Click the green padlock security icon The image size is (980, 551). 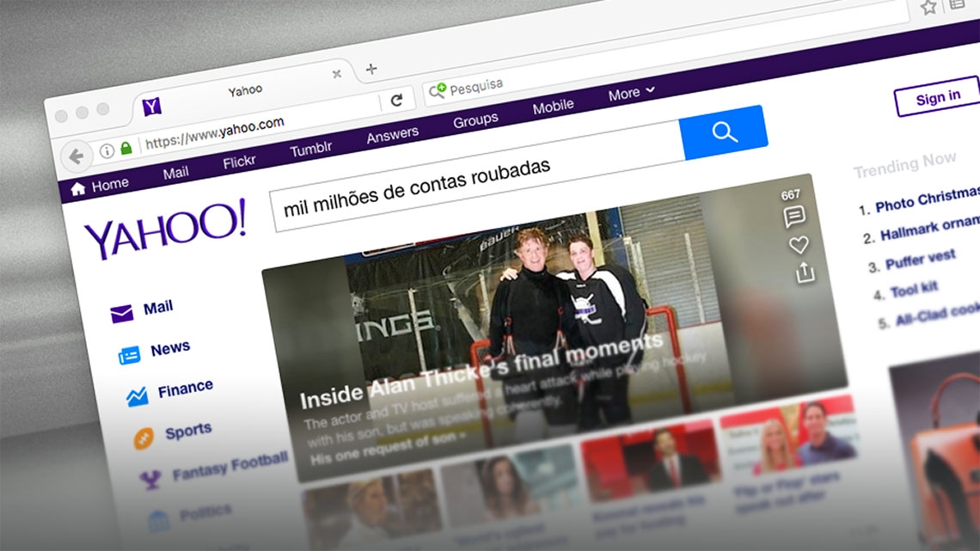click(126, 148)
